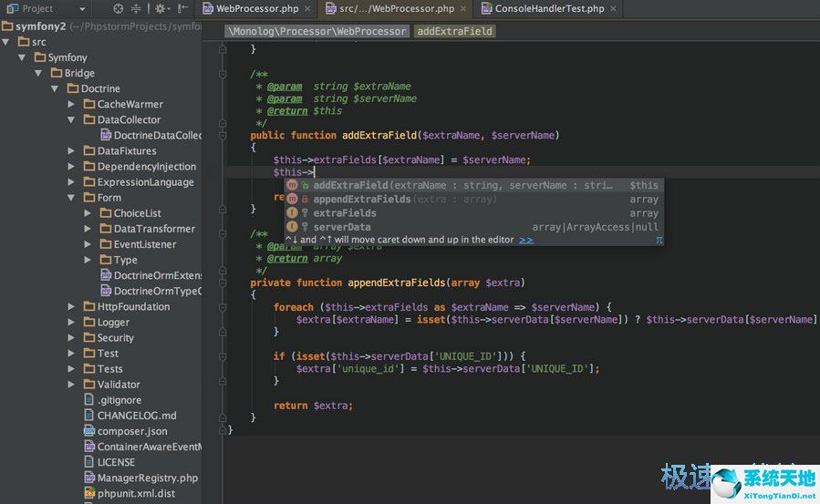This screenshot has height=504, width=820.
Task: Select the extraFields completion suggestion
Action: [x=473, y=212]
